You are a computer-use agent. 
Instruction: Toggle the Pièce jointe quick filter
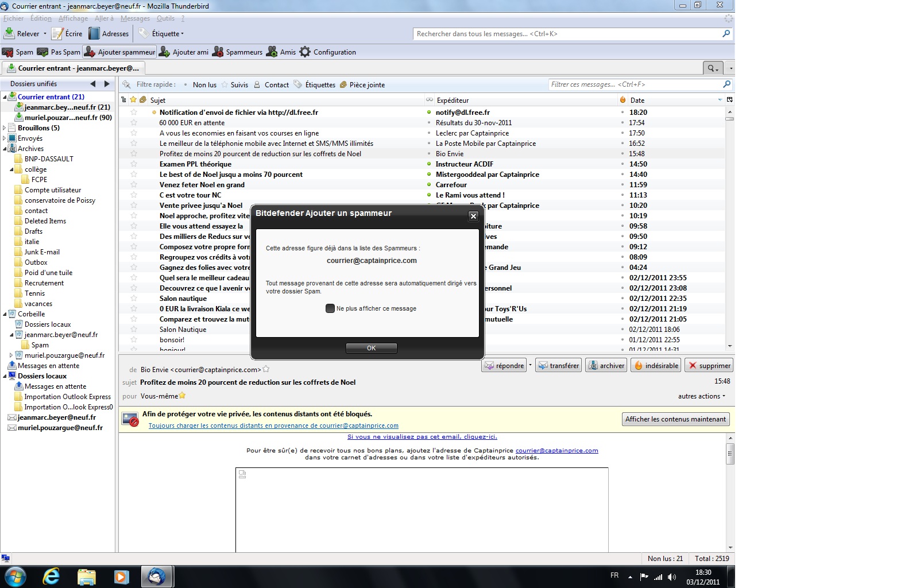coord(362,84)
